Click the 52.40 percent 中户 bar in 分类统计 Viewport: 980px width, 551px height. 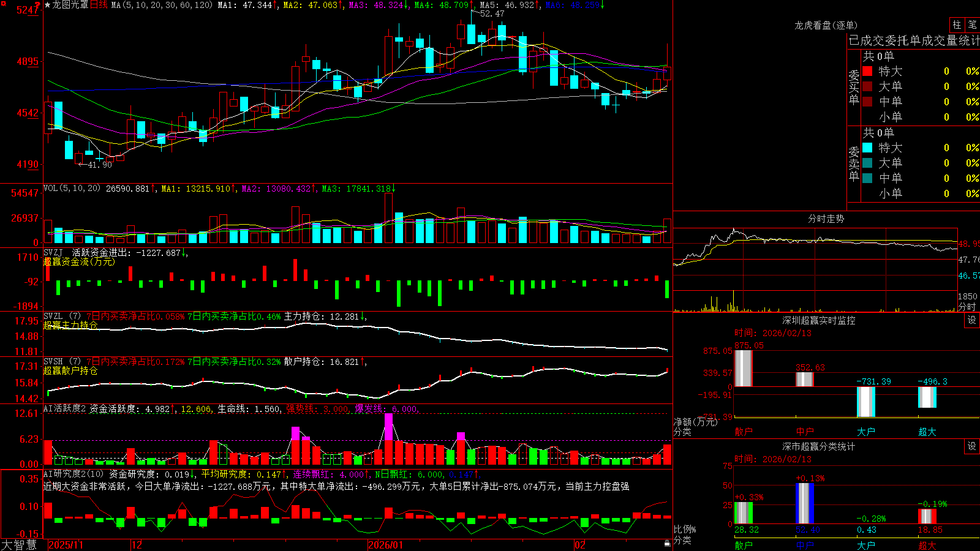pos(805,503)
